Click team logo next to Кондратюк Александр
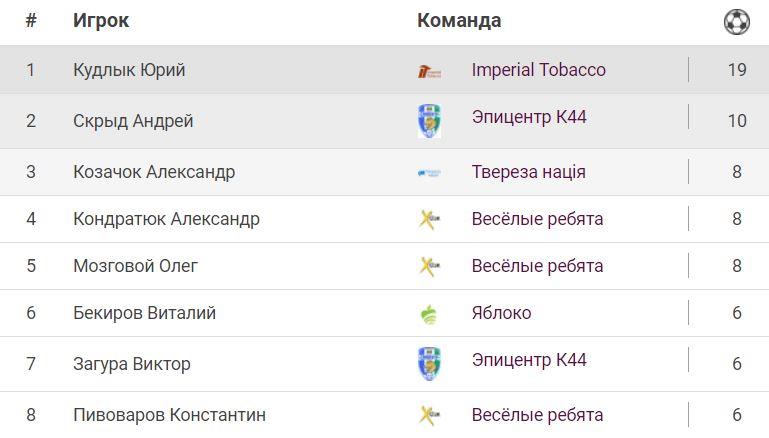The image size is (769, 438). point(429,219)
